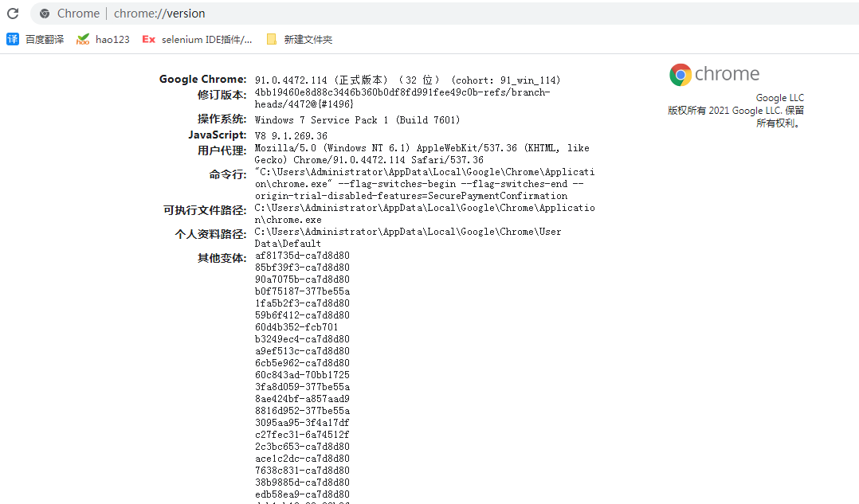
Task: Click variation 38b9885d-ca7d8d80
Action: coord(302,483)
